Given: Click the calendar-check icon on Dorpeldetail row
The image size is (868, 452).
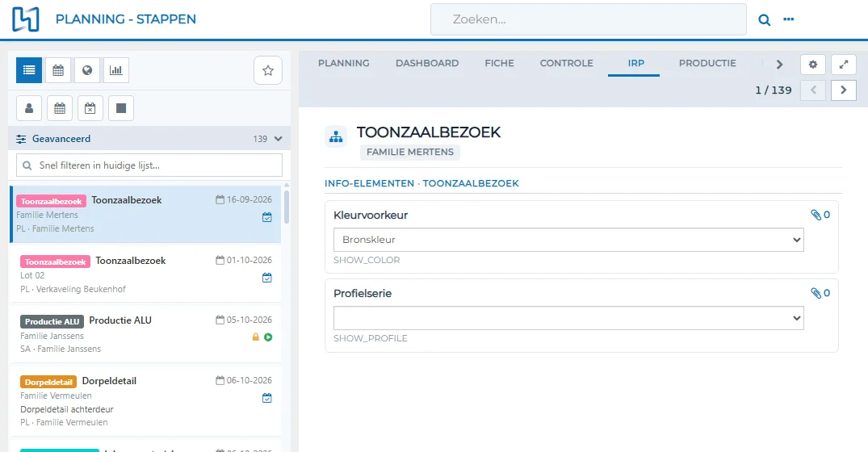Looking at the screenshot, I should coord(266,398).
